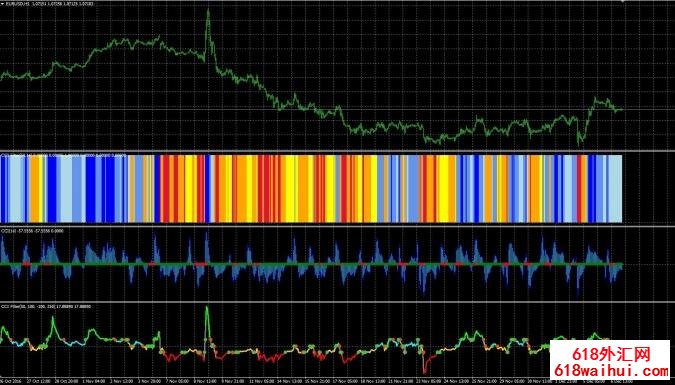Click the separator above the CCI Filter panel
The image size is (675, 385).
338,302
